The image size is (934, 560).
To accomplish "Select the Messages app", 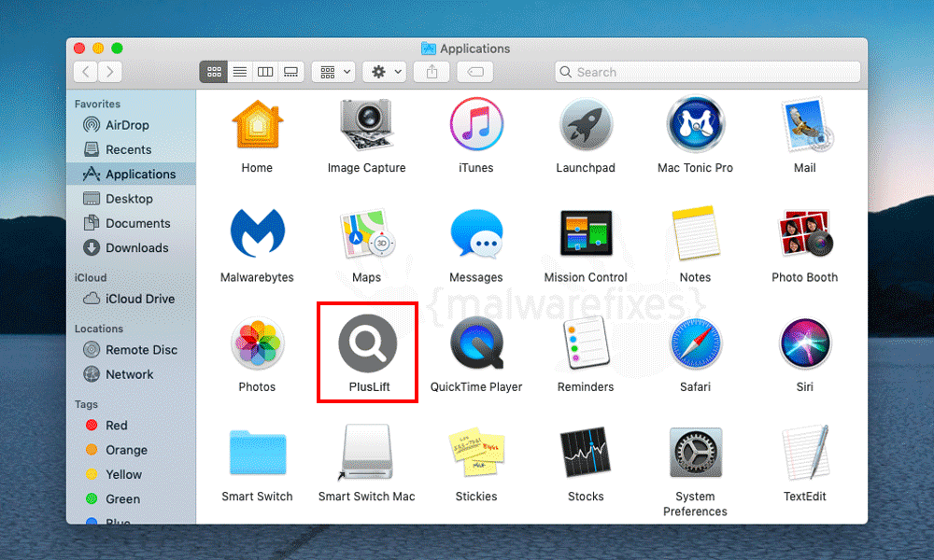I will 476,233.
